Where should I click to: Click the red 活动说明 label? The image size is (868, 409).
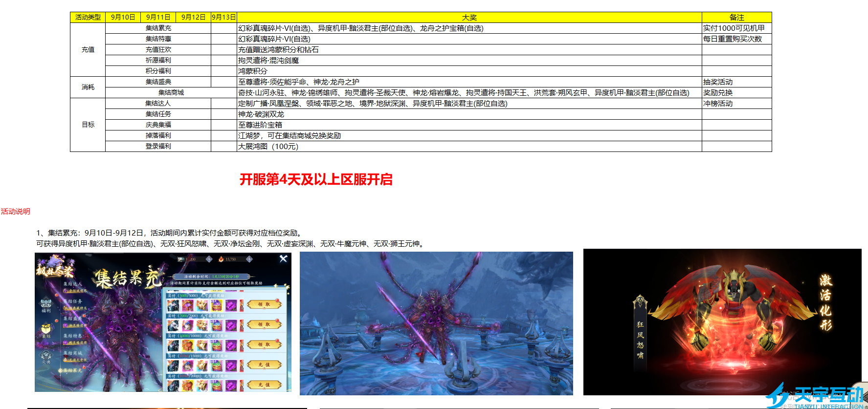click(x=16, y=211)
